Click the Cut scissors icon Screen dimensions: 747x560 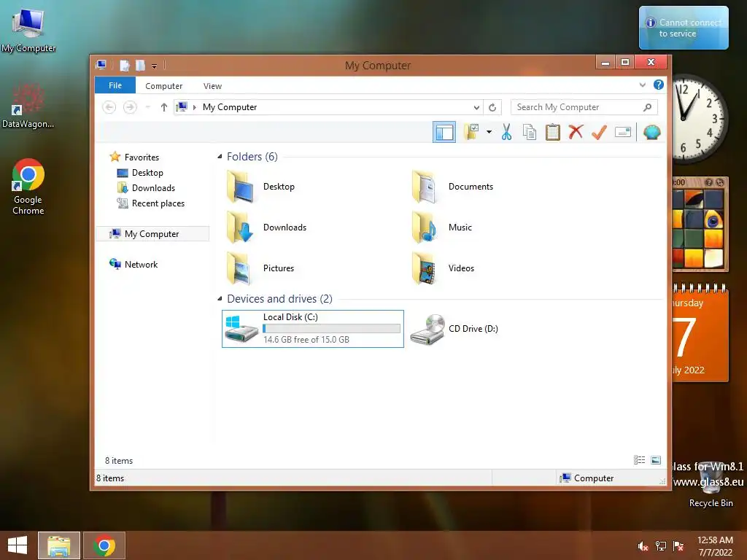pos(506,132)
